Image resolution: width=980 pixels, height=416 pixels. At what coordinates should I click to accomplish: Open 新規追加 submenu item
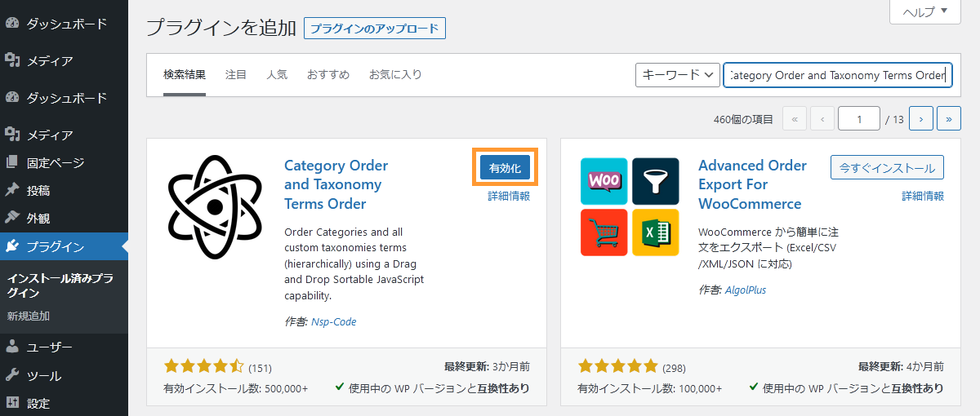(29, 316)
